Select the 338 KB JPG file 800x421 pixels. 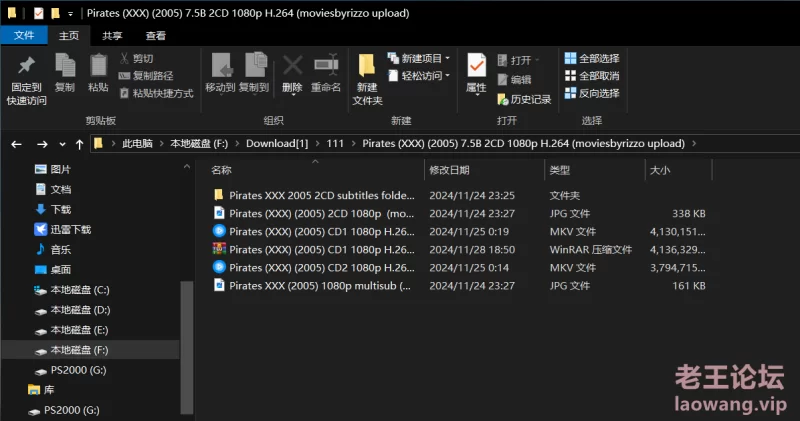pyautogui.click(x=459, y=213)
